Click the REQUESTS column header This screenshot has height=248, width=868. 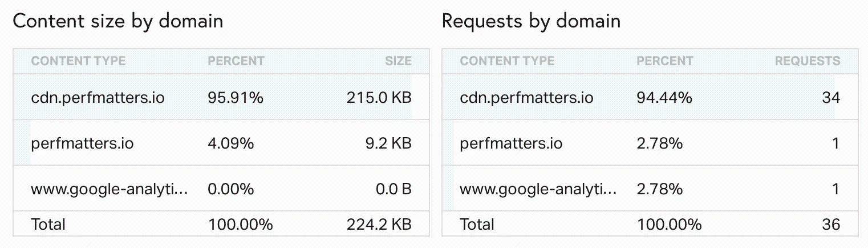point(807,61)
